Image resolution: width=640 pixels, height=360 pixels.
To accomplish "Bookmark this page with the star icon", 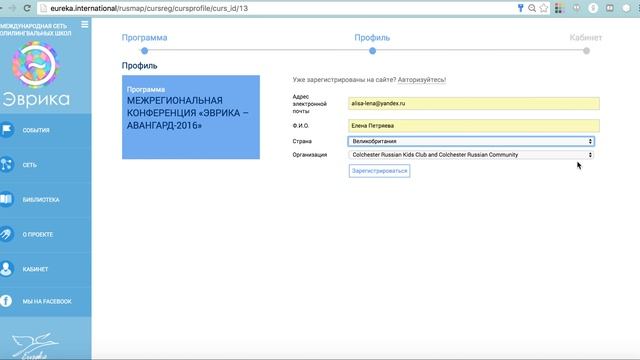I will click(544, 8).
